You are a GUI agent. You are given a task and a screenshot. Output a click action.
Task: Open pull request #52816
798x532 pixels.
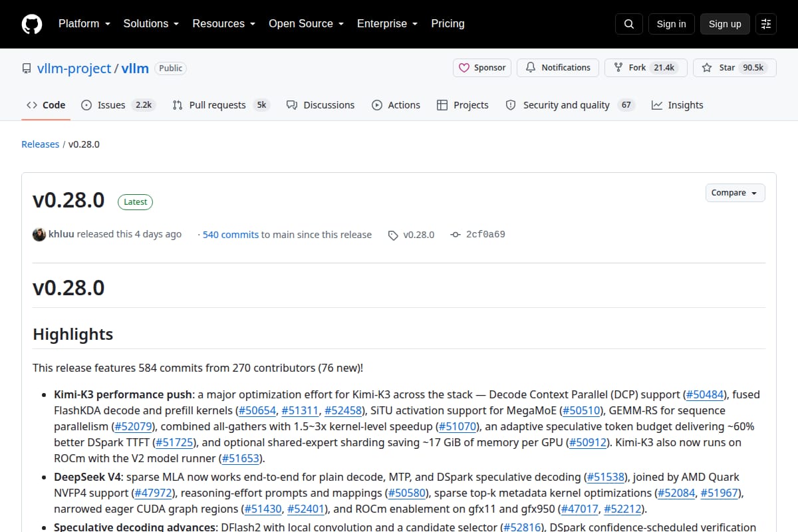(x=523, y=527)
